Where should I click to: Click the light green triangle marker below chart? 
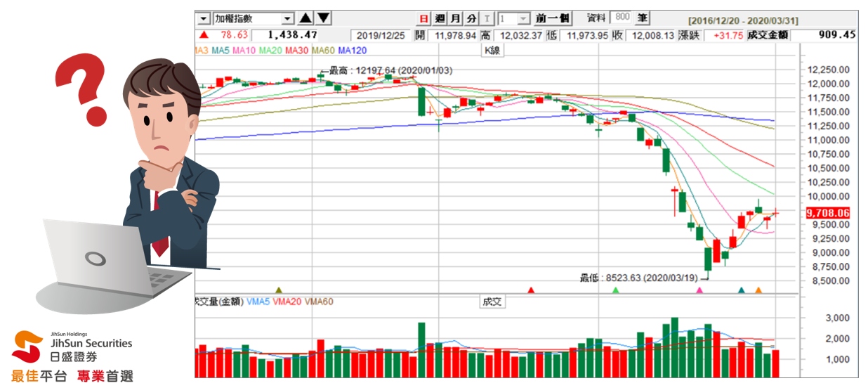tap(616, 290)
